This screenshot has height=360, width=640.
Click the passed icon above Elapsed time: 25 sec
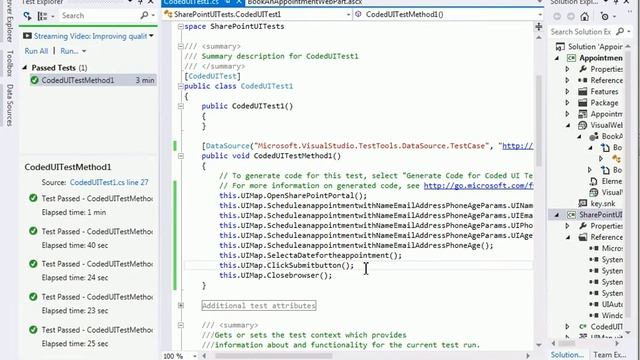click(33, 330)
